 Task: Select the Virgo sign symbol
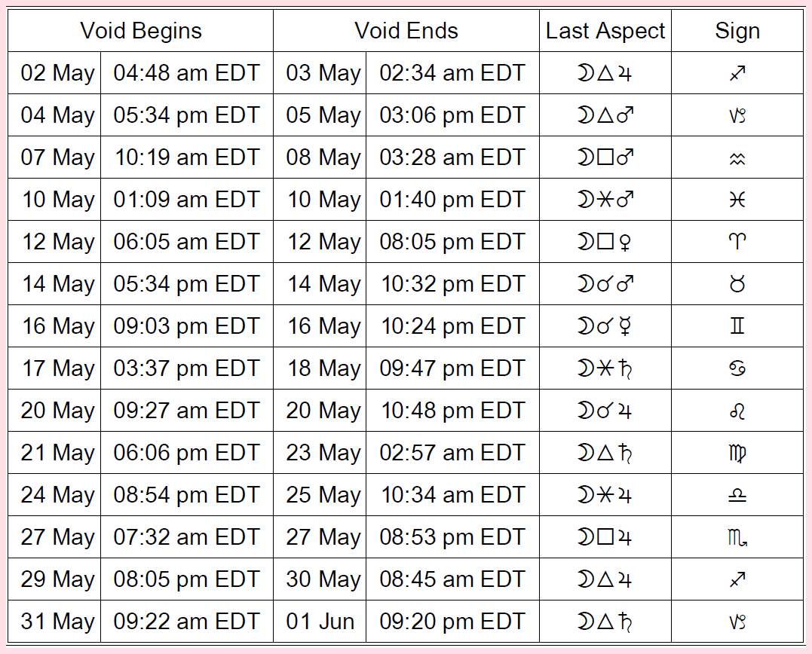click(737, 453)
